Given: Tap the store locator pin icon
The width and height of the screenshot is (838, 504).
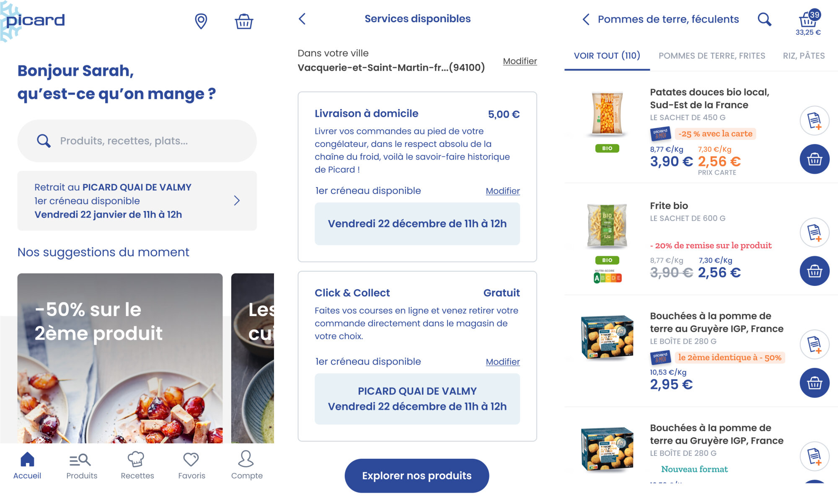Looking at the screenshot, I should pos(201,21).
